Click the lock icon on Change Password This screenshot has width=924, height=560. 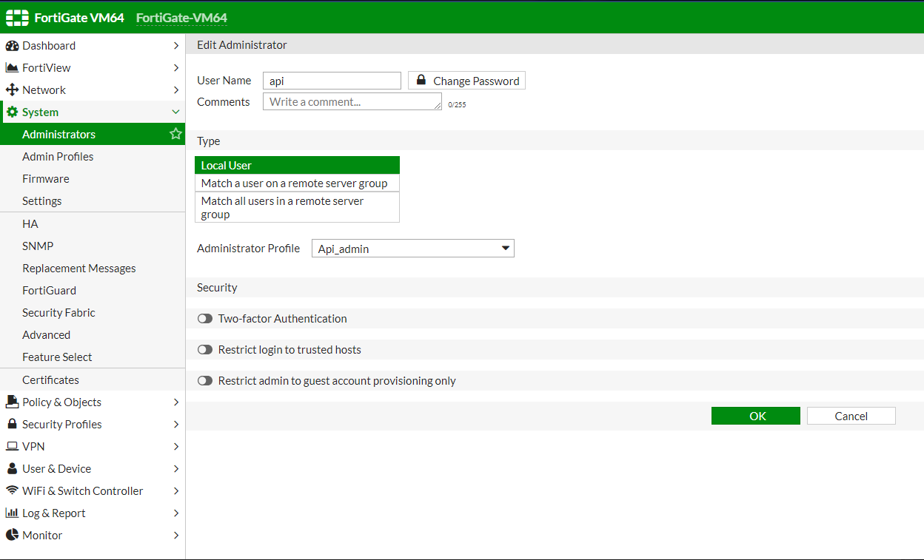[421, 80]
